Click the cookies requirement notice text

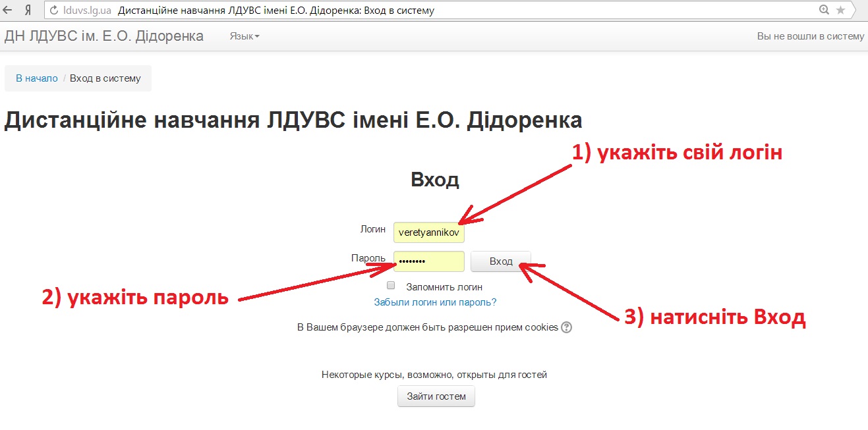(x=428, y=327)
